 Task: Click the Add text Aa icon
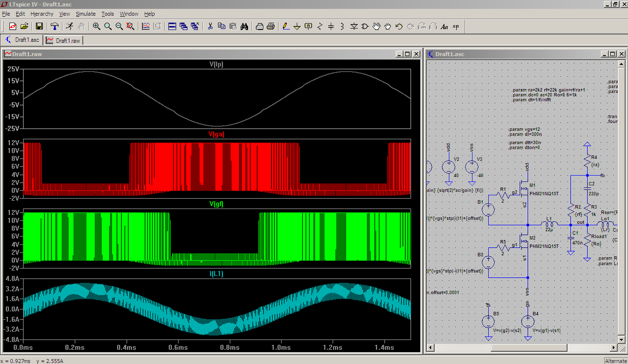tap(445, 26)
